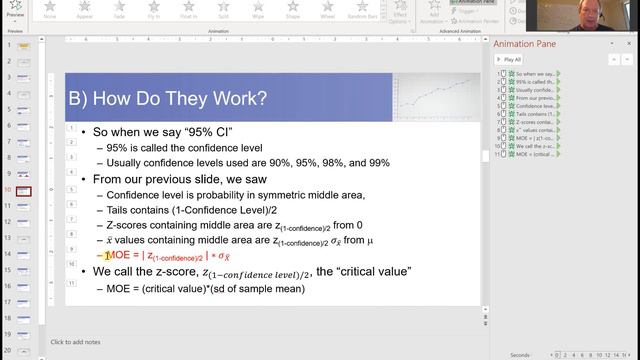
Task: Close the Animation Pane
Action: (629, 44)
